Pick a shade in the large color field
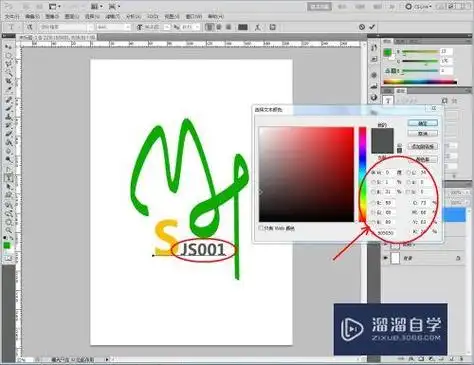The width and height of the screenshot is (474, 365). point(306,174)
